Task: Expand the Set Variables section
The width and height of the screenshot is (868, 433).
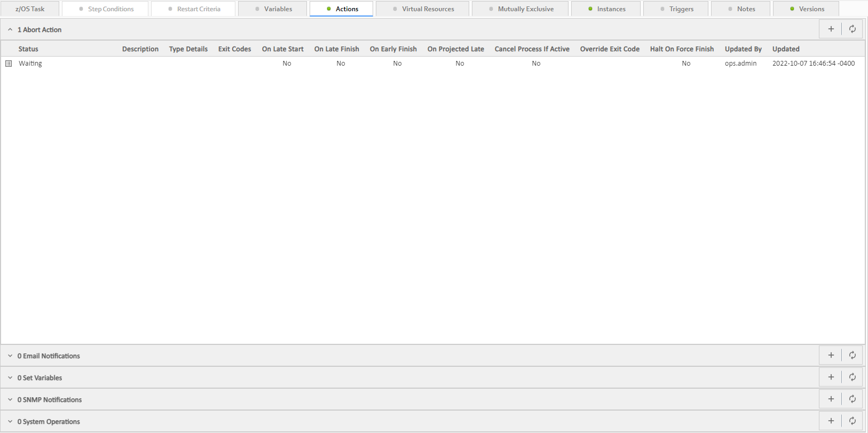Action: pyautogui.click(x=10, y=378)
